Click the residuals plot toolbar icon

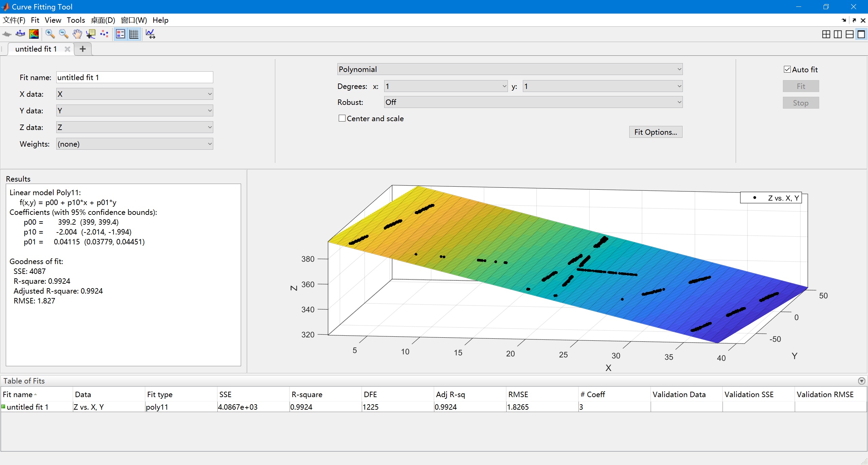pyautogui.click(x=20, y=34)
